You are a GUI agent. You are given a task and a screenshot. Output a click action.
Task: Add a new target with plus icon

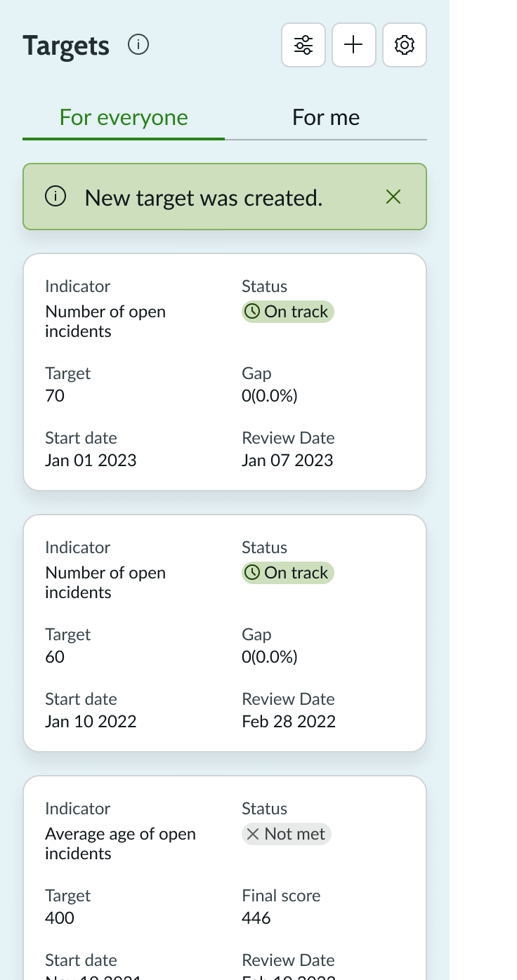click(354, 46)
